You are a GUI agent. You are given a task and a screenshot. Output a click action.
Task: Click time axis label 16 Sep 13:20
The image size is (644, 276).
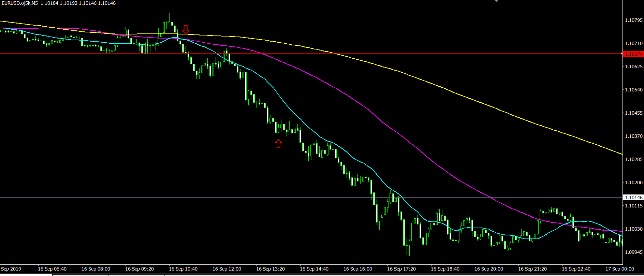pyautogui.click(x=270, y=269)
